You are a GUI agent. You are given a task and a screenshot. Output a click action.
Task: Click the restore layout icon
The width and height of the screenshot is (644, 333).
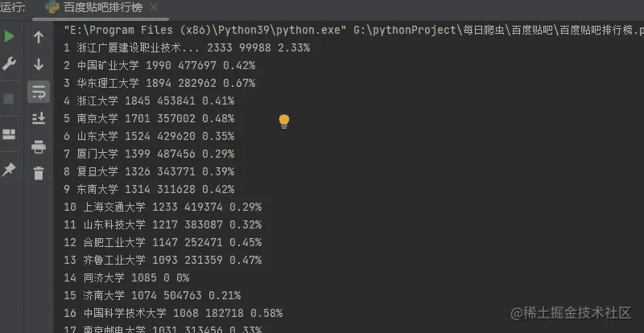10,134
